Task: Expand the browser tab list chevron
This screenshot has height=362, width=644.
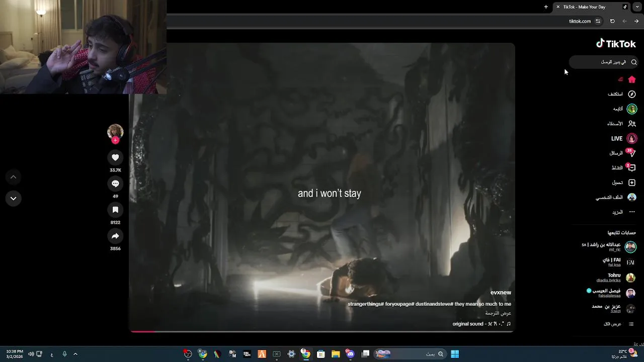Action: pos(637,7)
